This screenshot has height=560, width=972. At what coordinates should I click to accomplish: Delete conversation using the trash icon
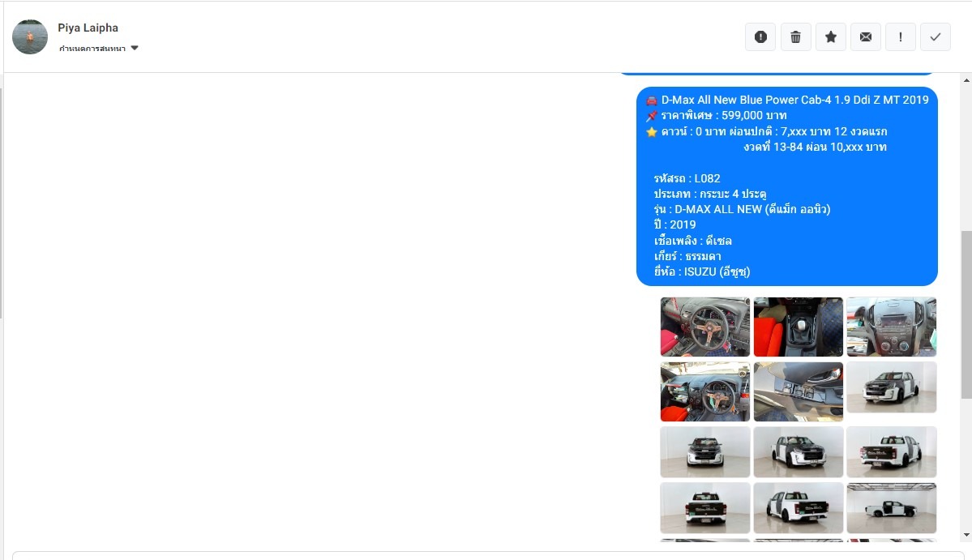pyautogui.click(x=795, y=37)
